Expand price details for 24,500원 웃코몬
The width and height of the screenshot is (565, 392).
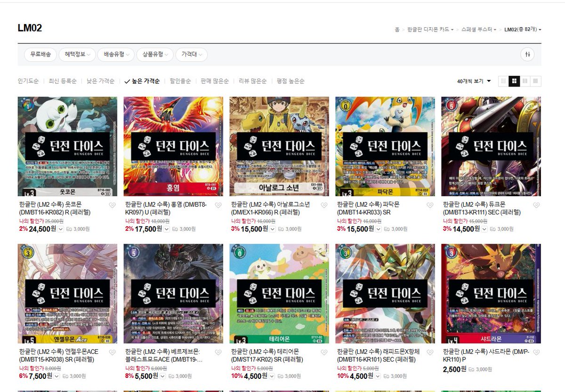coord(60,229)
